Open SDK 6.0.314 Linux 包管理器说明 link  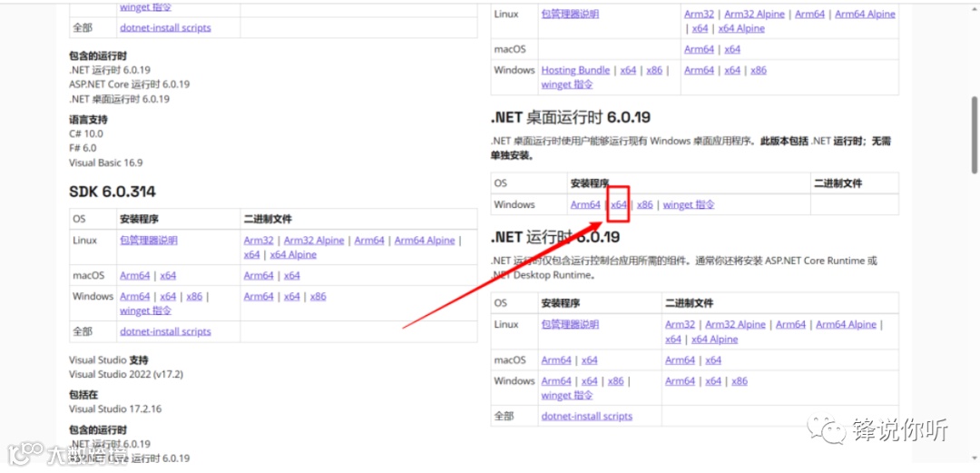(x=149, y=241)
